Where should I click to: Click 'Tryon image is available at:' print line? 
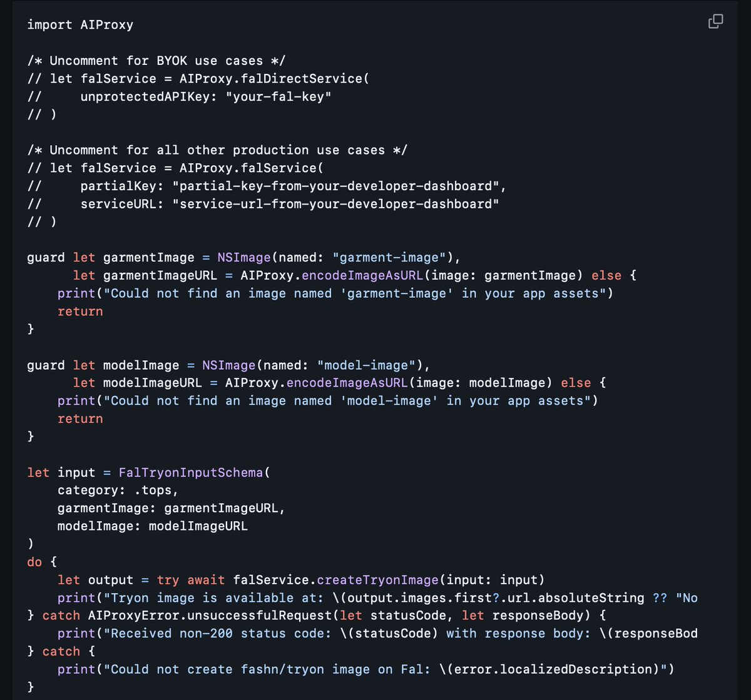click(377, 598)
